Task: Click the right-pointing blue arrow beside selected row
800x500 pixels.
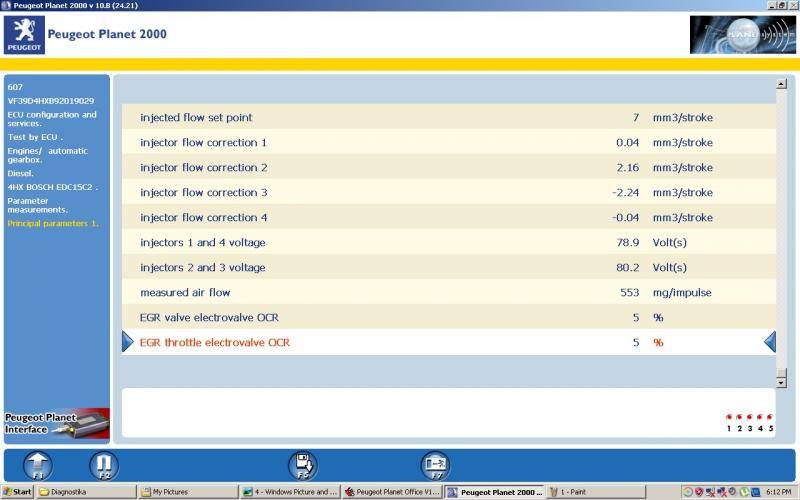Action: coord(127,342)
